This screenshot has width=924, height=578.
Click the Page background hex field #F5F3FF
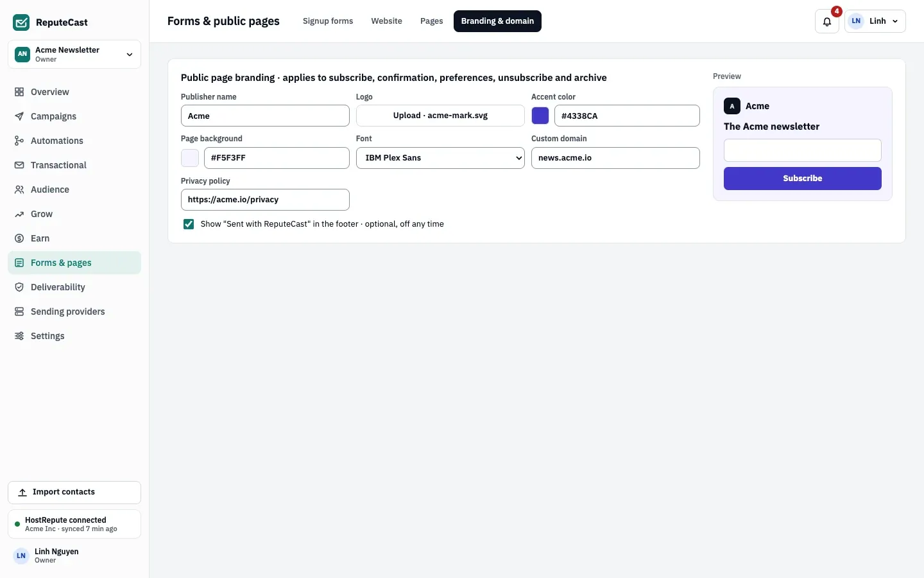click(277, 158)
